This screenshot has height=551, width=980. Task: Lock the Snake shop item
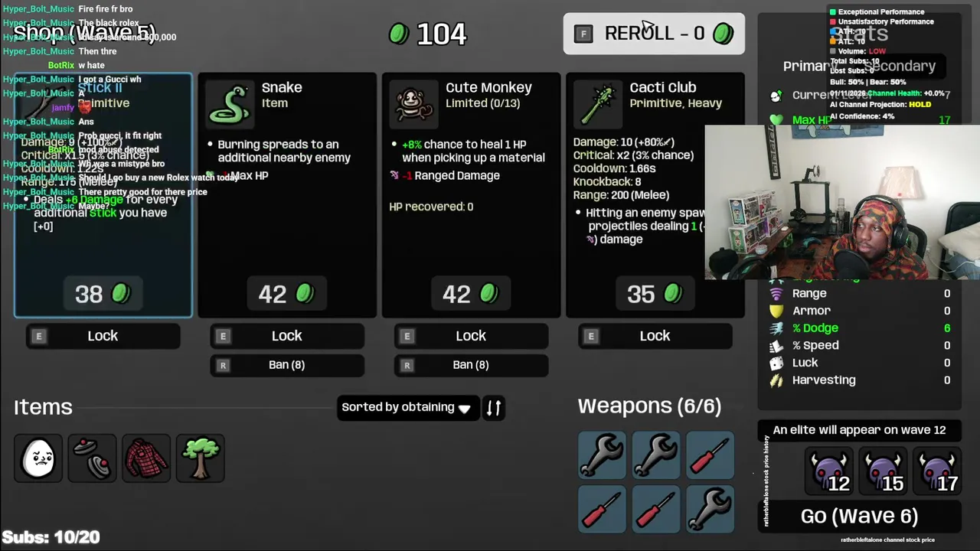click(287, 336)
